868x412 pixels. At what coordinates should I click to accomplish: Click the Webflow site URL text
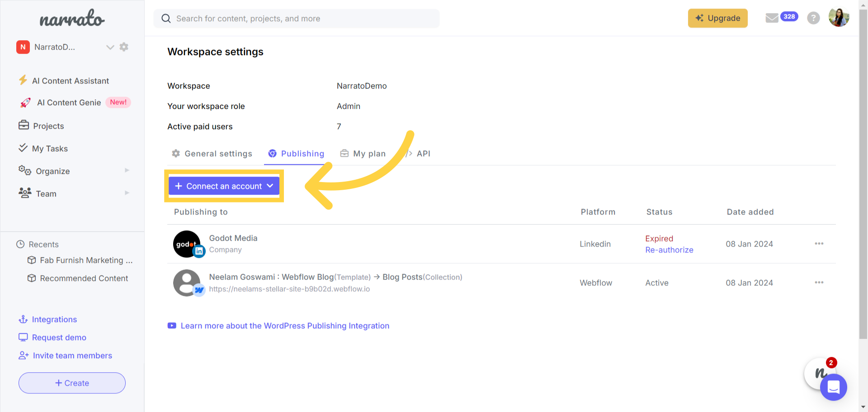289,289
